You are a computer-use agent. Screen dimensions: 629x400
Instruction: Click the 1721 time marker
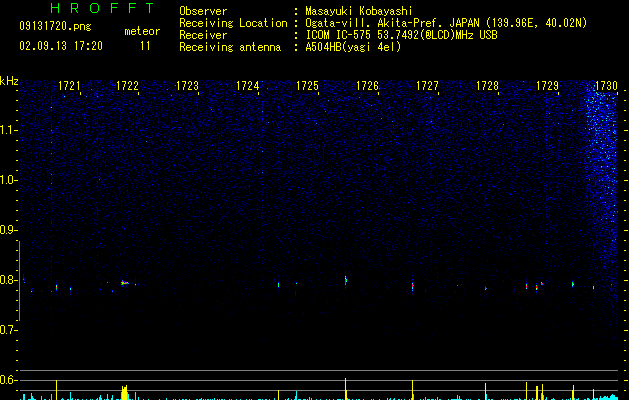(69, 86)
